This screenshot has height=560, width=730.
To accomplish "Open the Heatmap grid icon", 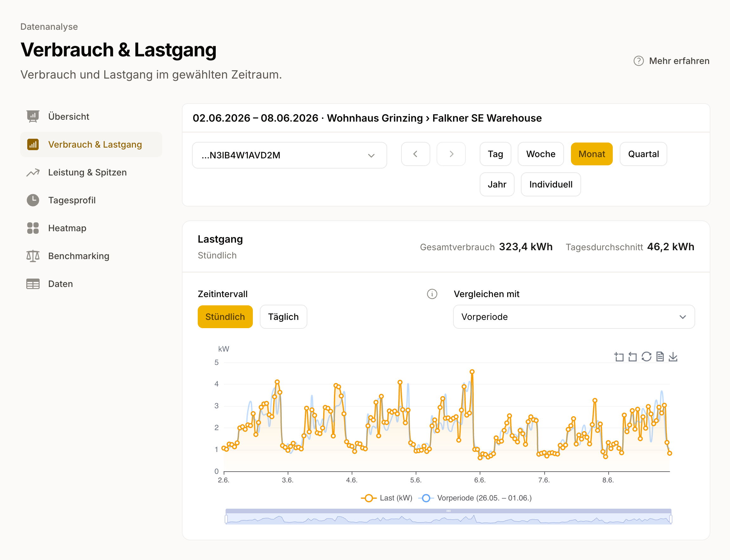I will pos(33,228).
